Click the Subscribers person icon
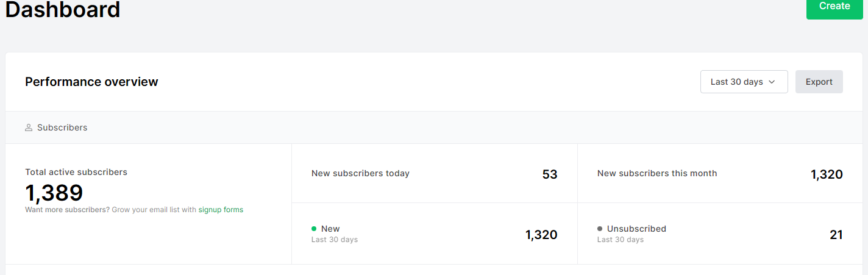The width and height of the screenshot is (868, 275). click(29, 128)
